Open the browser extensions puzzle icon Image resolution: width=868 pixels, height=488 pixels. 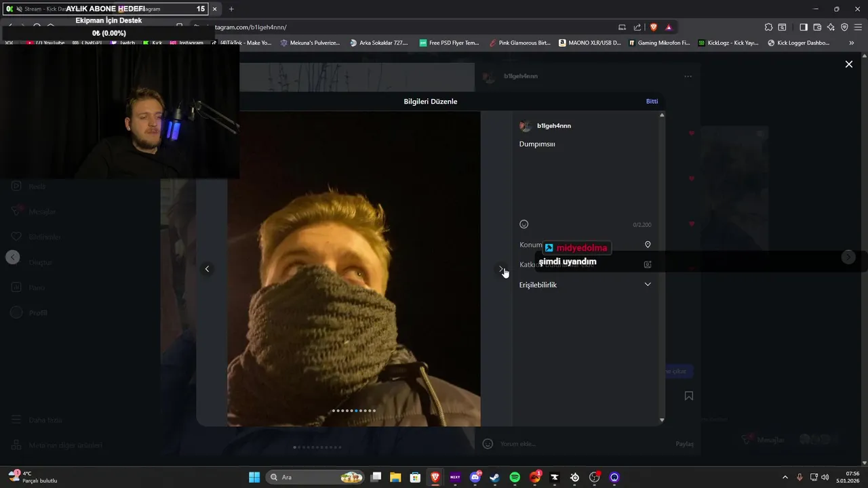(x=768, y=27)
